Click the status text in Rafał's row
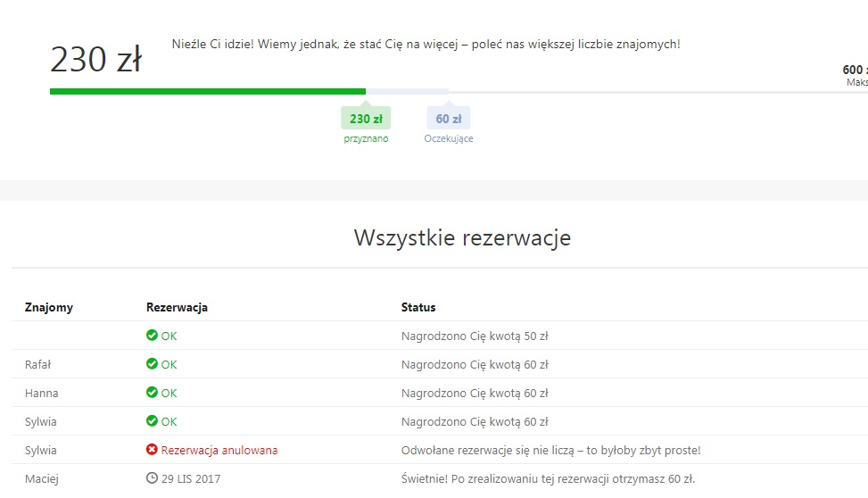 (475, 364)
